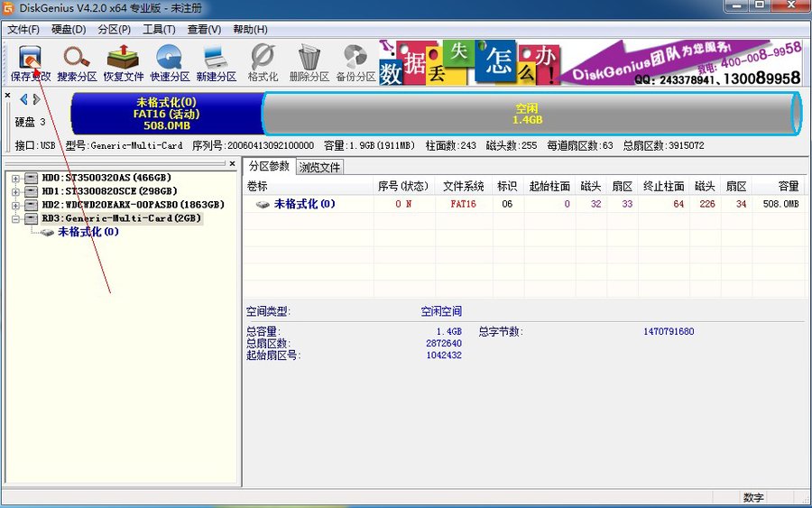812x508 pixels.
Task: Open the 硬盘(D) menu
Action: pos(69,30)
